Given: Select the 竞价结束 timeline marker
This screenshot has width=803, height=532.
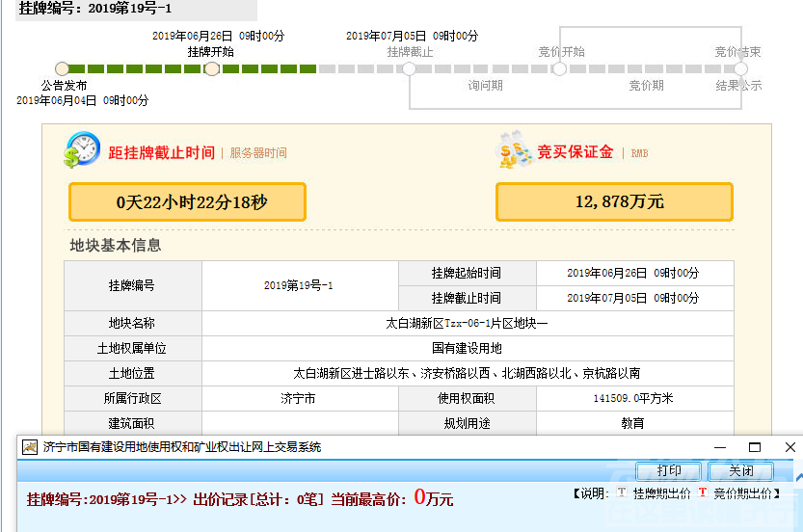Looking at the screenshot, I should (740, 68).
